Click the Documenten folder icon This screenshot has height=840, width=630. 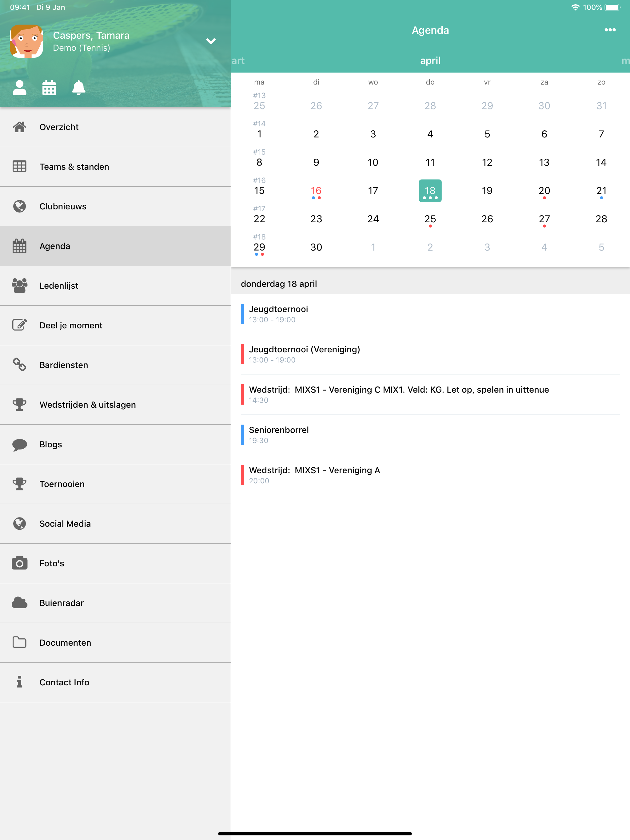point(19,643)
